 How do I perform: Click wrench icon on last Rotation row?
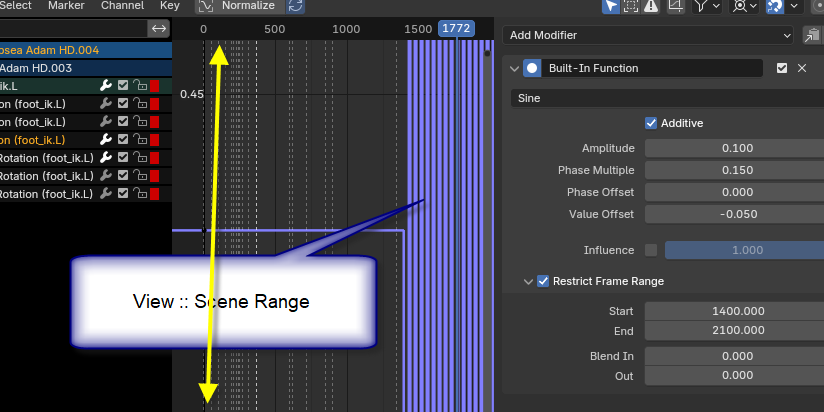tap(106, 193)
